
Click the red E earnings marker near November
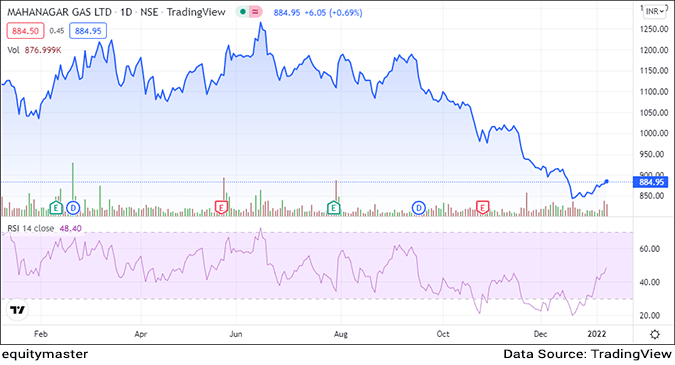[x=482, y=208]
